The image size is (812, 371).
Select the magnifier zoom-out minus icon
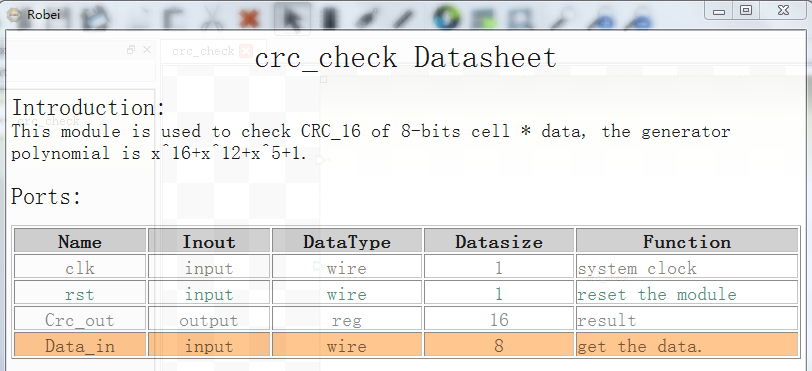(x=638, y=20)
